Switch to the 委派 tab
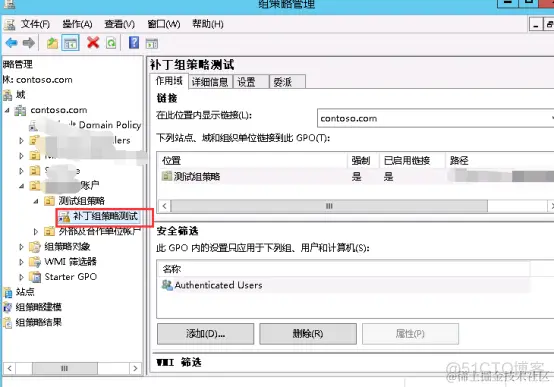Image resolution: width=554 pixels, height=387 pixels. tap(287, 82)
